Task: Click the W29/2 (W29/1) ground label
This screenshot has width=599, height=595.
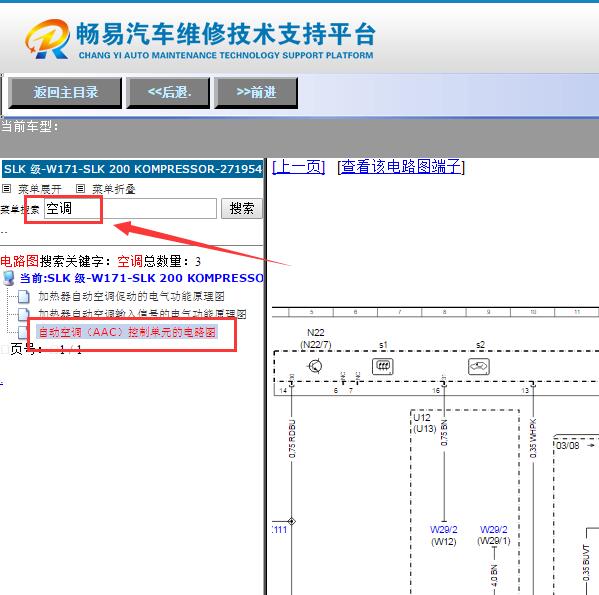Action: pos(494,535)
